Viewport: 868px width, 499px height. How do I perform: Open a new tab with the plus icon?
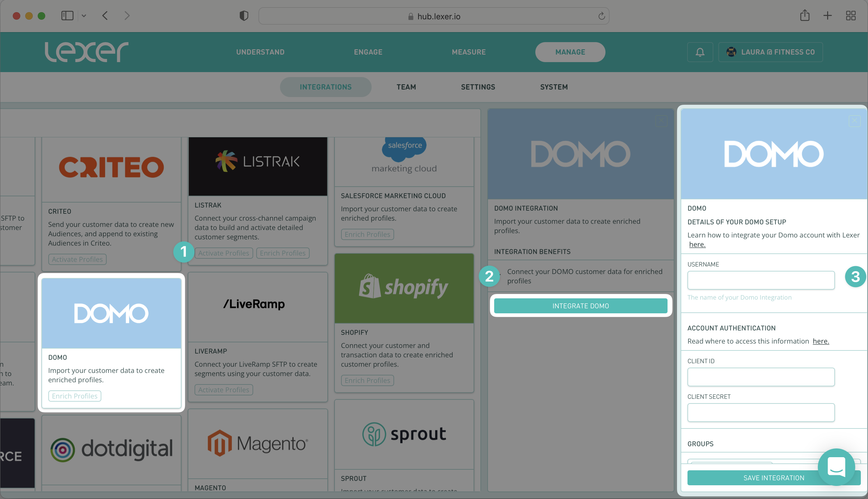click(x=827, y=15)
